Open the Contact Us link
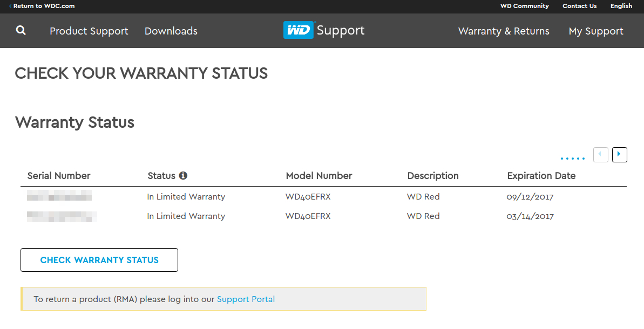644x329 pixels. pyautogui.click(x=580, y=6)
